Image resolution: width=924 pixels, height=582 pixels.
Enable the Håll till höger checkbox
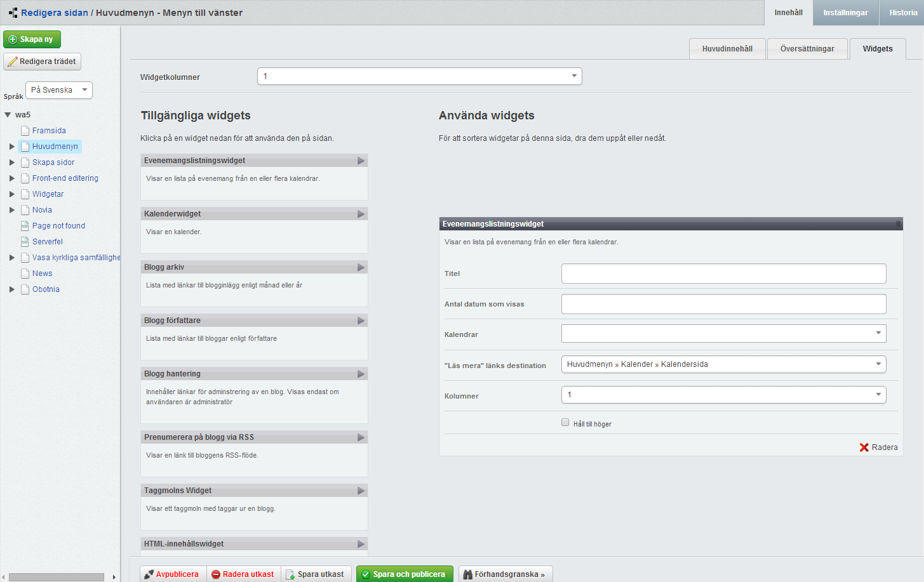[x=565, y=422]
